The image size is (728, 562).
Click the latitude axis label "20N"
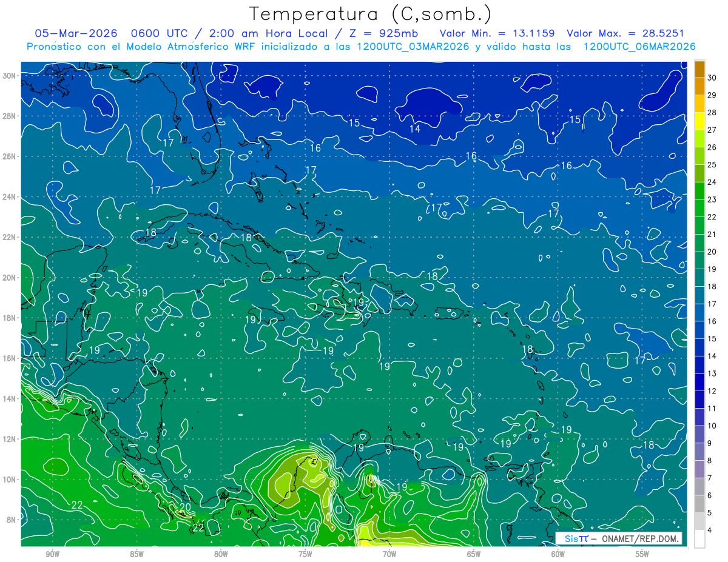coord(9,278)
